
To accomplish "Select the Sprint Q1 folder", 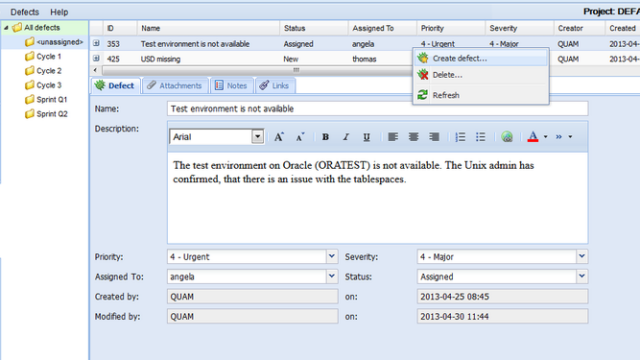I will coord(46,99).
